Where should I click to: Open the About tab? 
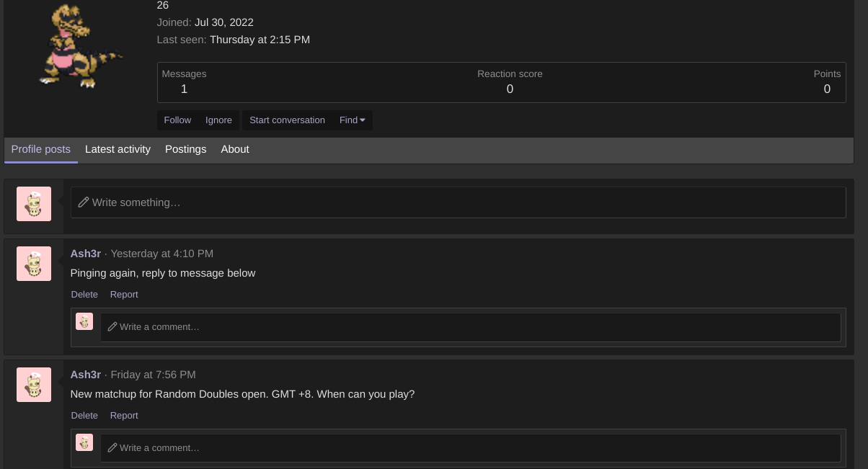pos(235,149)
